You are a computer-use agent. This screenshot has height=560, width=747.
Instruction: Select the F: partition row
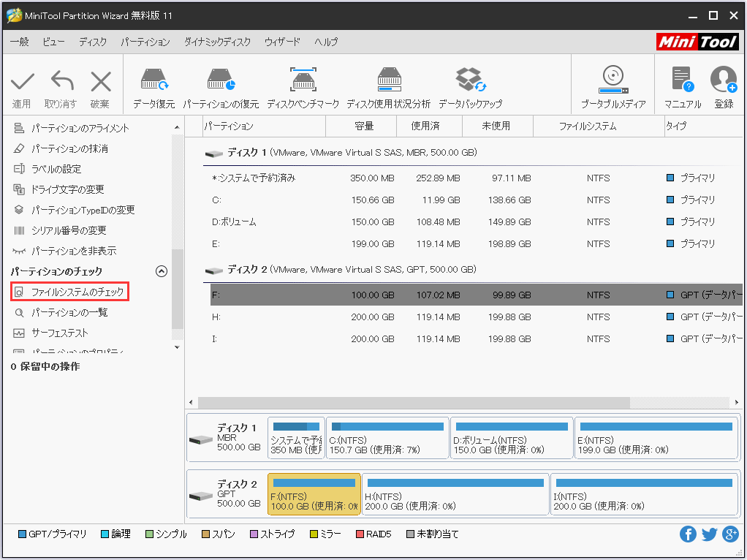[477, 295]
